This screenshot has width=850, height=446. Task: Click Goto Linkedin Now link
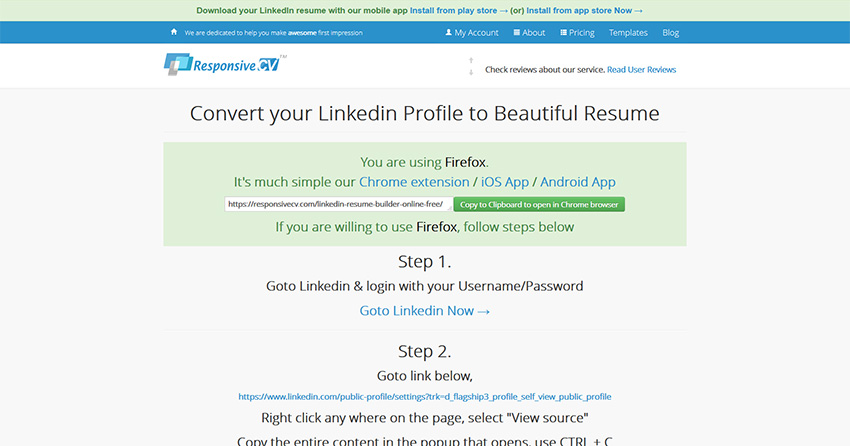425,311
